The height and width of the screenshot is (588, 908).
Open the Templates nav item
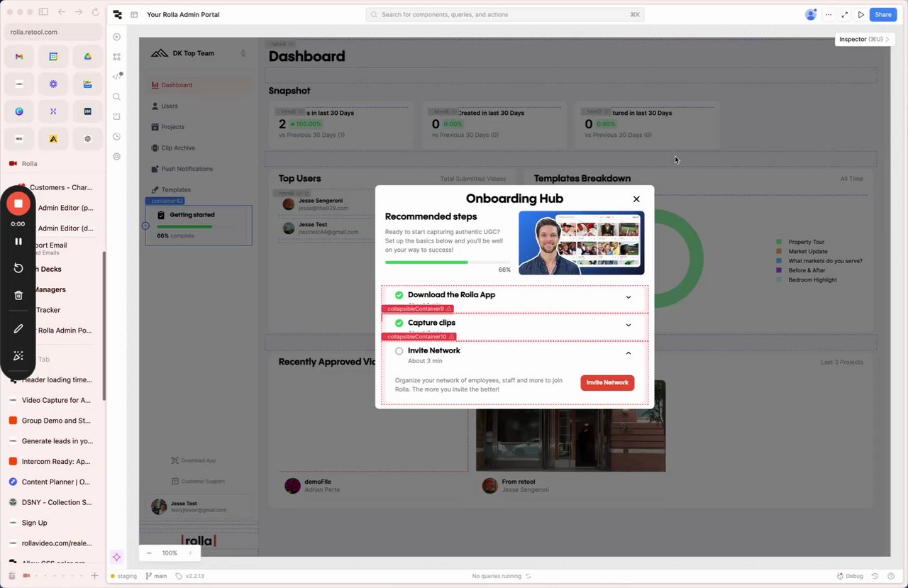pos(200,189)
